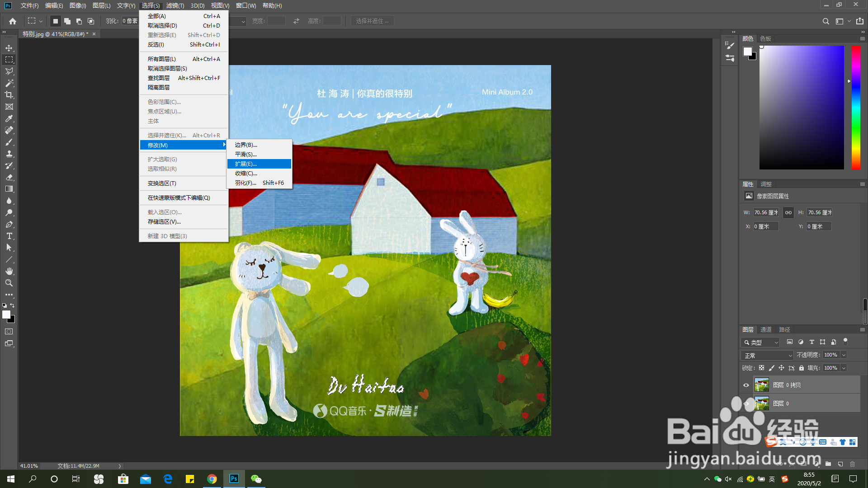Image resolution: width=868 pixels, height=488 pixels.
Task: Toggle Quick Mask mode icon
Action: point(9,332)
